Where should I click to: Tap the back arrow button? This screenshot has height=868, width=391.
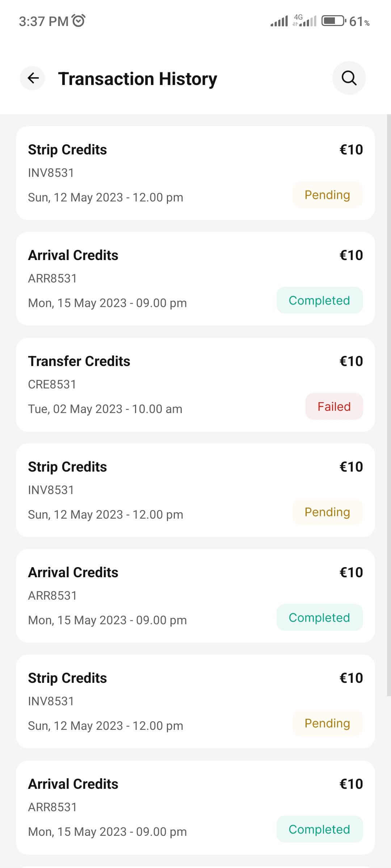[33, 78]
